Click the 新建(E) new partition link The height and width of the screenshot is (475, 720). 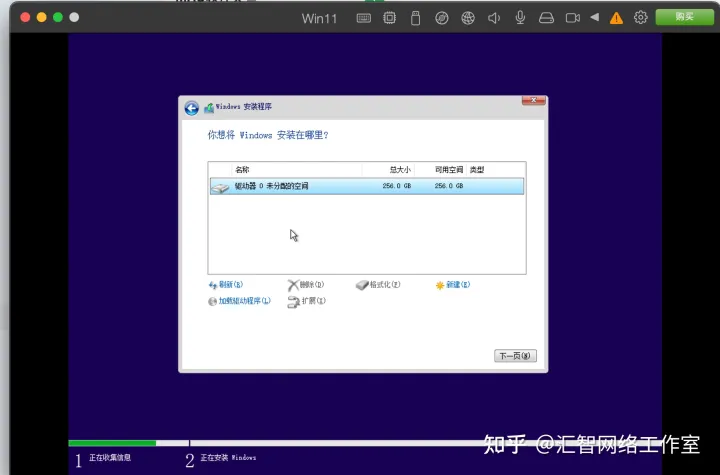453,285
